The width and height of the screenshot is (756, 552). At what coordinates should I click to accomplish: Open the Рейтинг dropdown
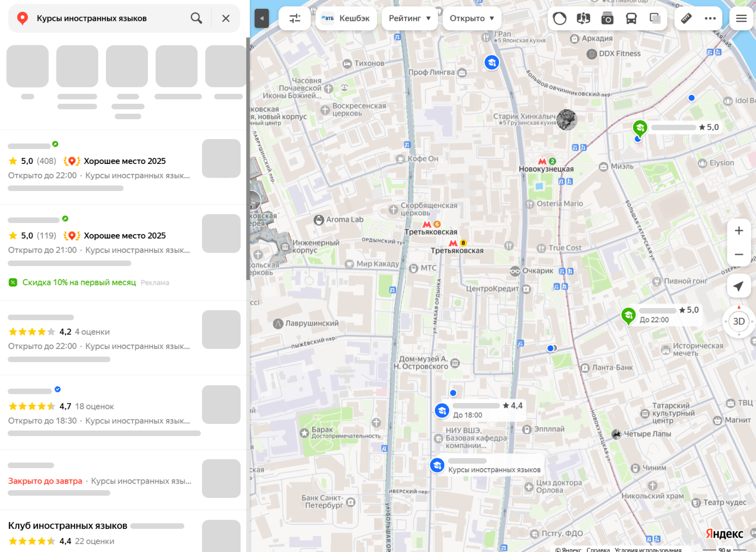pos(410,18)
